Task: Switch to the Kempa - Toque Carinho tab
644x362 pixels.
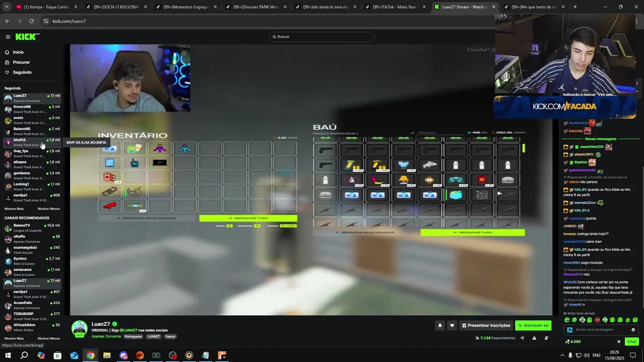Action: (46, 7)
